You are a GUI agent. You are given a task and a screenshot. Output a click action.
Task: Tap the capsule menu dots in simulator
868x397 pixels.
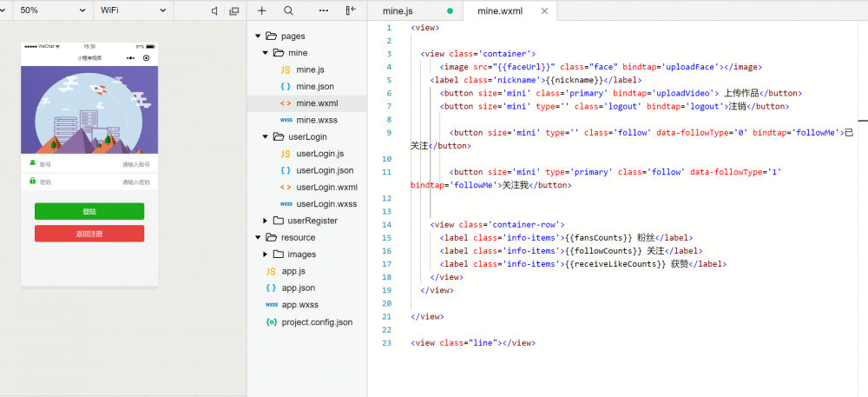click(x=130, y=58)
